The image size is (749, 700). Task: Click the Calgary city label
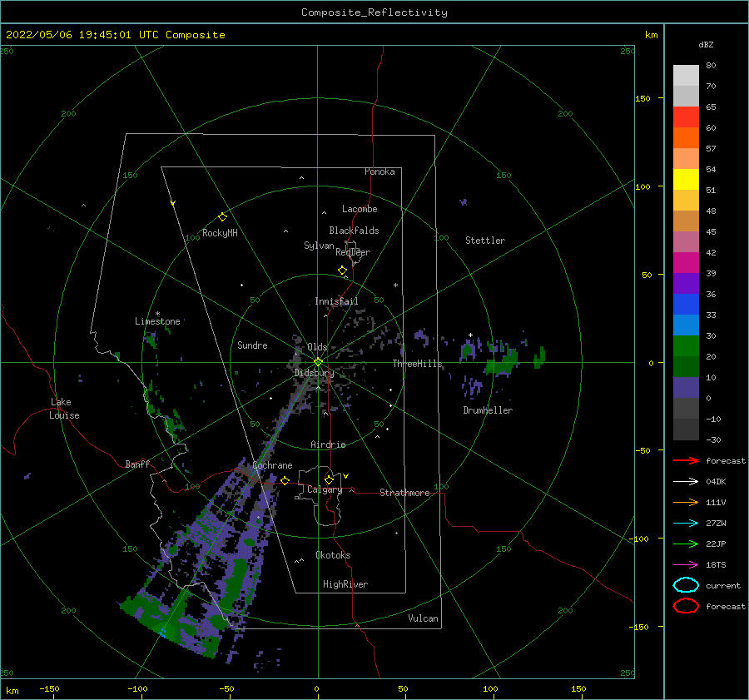(x=325, y=489)
